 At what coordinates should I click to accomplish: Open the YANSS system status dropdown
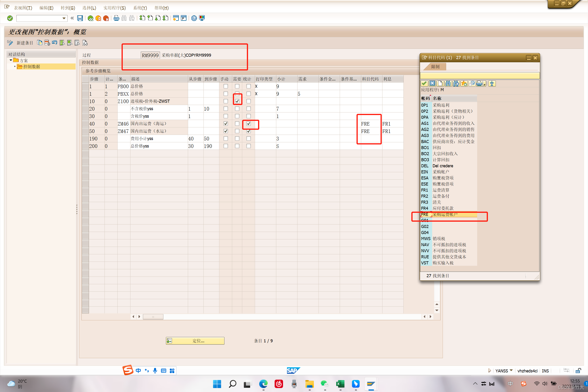point(511,370)
